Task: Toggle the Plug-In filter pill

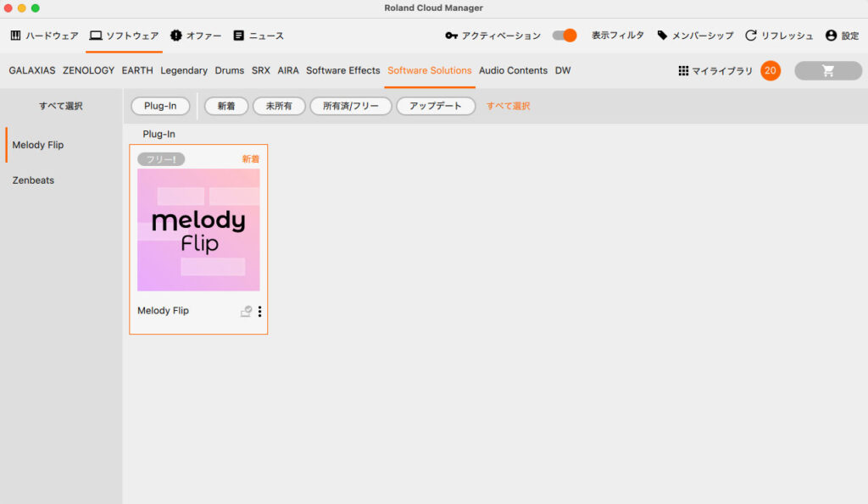Action: pyautogui.click(x=160, y=106)
